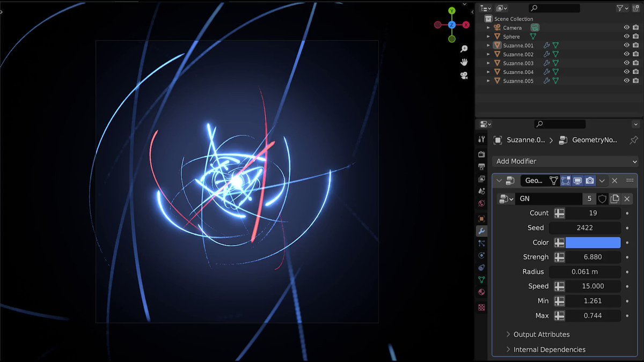Click the blue Z axis gizmo center
Viewport: 644px width, 362px height.
452,25
